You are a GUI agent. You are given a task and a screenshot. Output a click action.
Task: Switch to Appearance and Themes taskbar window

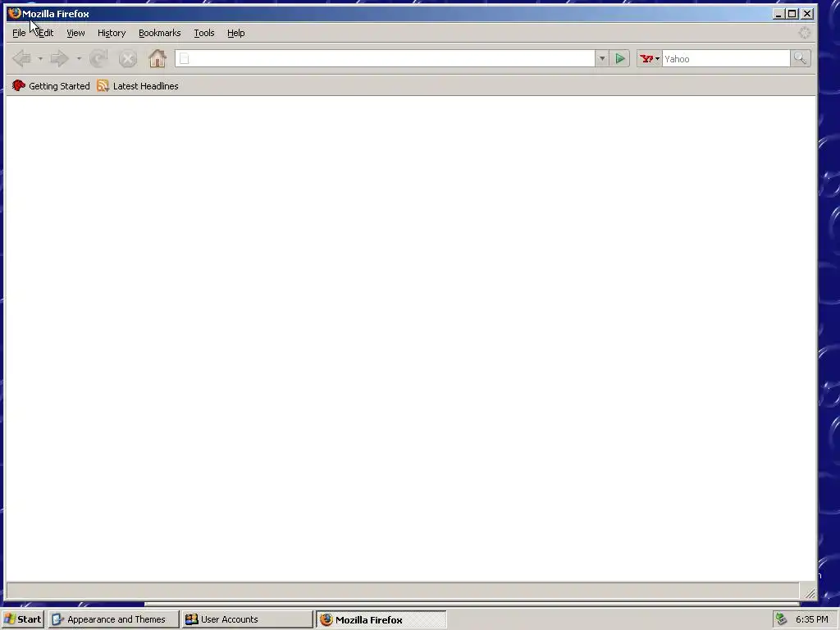[x=113, y=619]
